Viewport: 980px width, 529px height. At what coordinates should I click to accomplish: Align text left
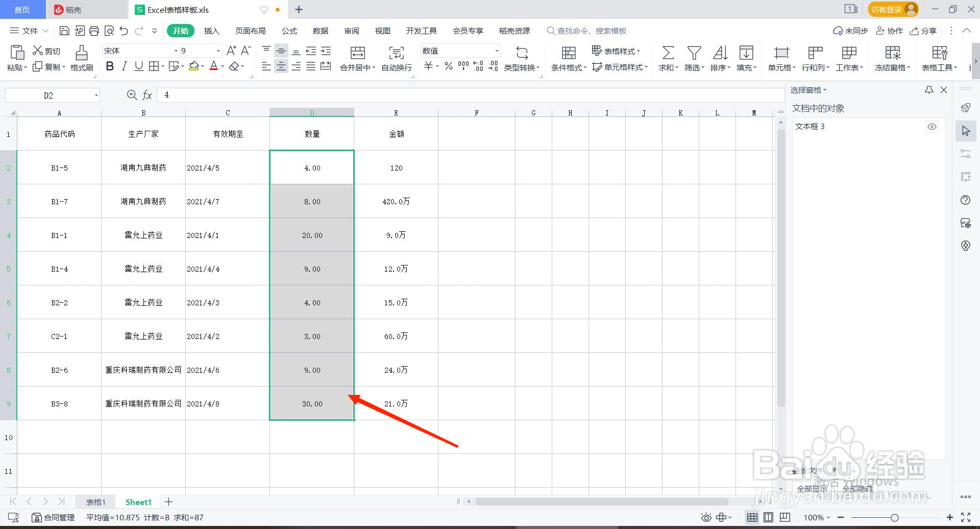click(266, 66)
